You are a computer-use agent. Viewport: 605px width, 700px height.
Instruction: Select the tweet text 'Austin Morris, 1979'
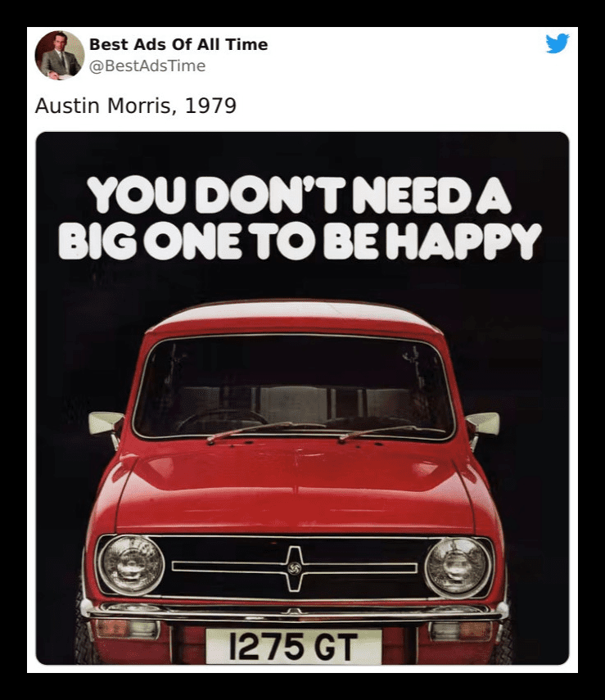136,106
